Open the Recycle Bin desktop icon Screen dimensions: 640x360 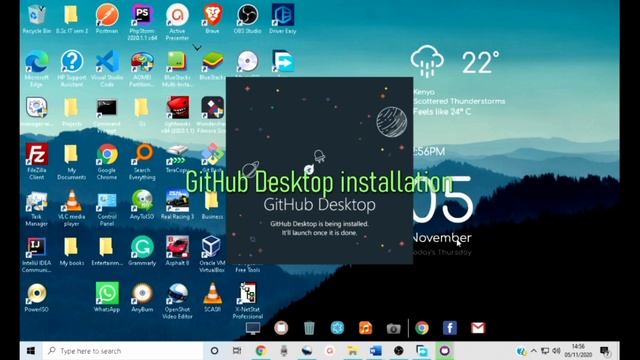(37, 18)
